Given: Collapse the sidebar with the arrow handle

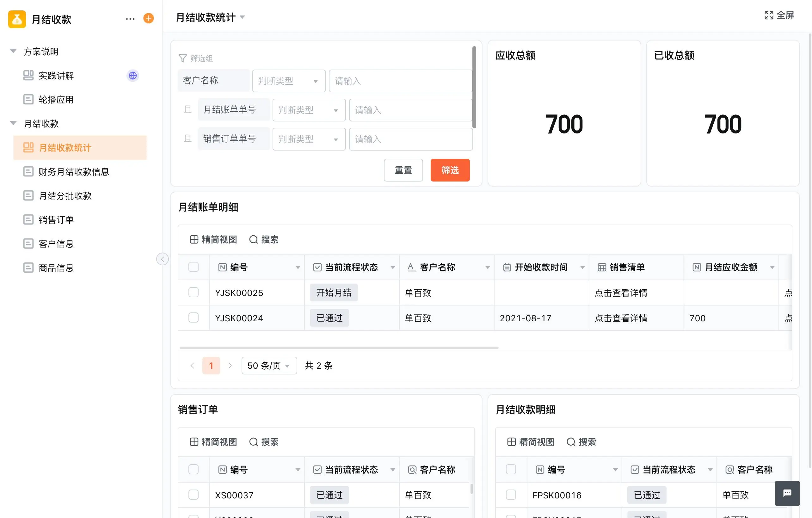Looking at the screenshot, I should tap(163, 259).
